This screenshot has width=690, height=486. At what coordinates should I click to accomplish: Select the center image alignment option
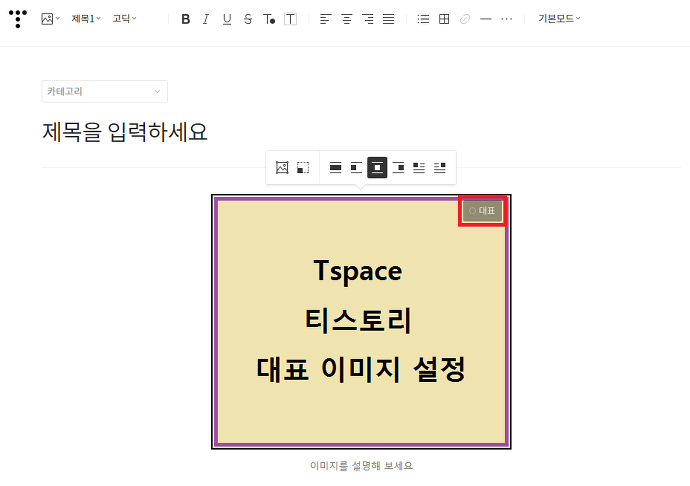click(377, 167)
